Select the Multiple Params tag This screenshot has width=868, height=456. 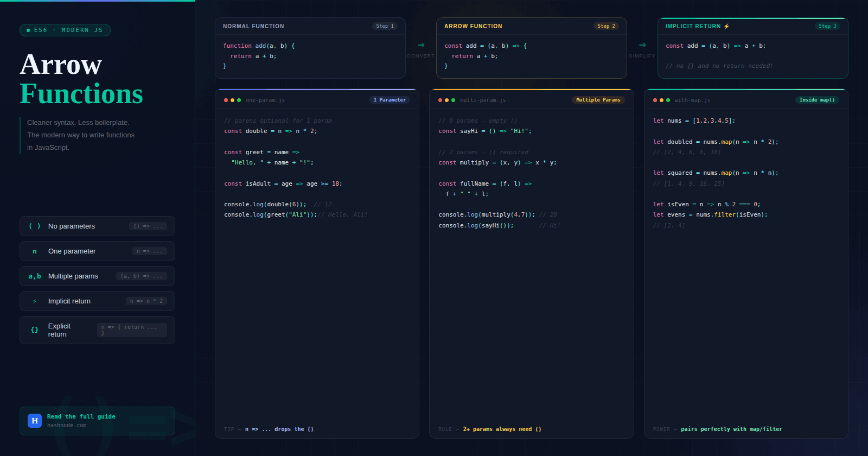[598, 100]
